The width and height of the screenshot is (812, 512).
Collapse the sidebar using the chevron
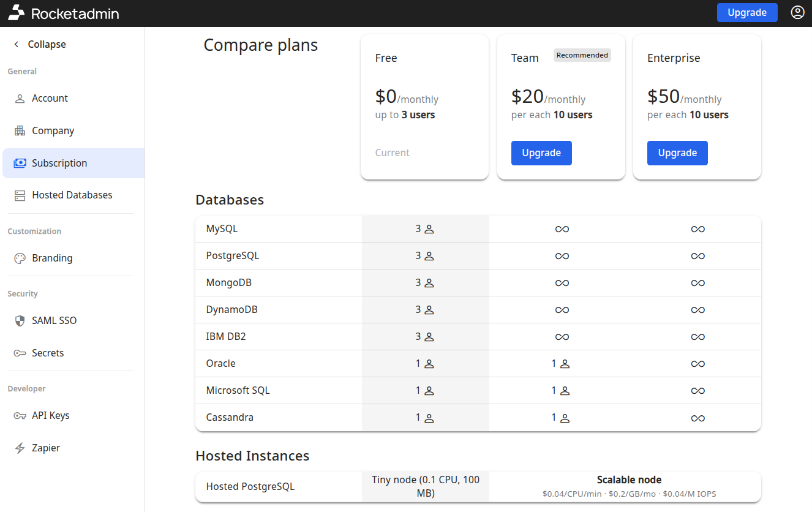click(x=17, y=45)
